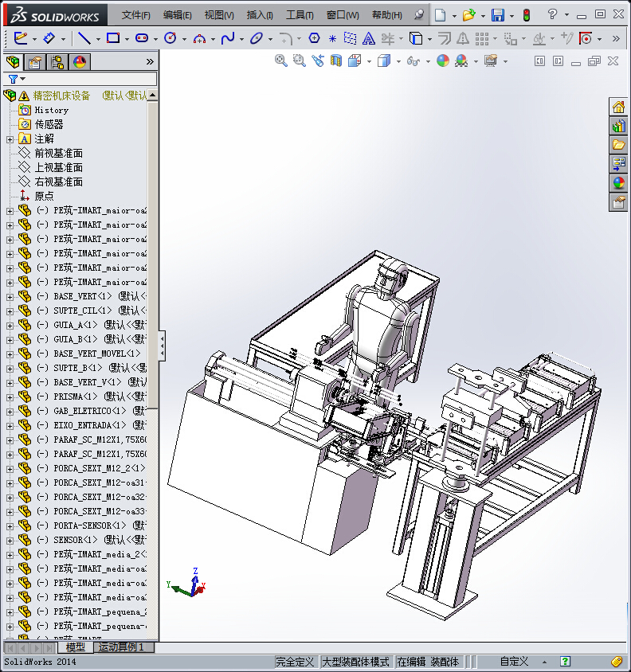This screenshot has height=672, width=631.
Task: Click the Save toolbar icon
Action: (498, 15)
